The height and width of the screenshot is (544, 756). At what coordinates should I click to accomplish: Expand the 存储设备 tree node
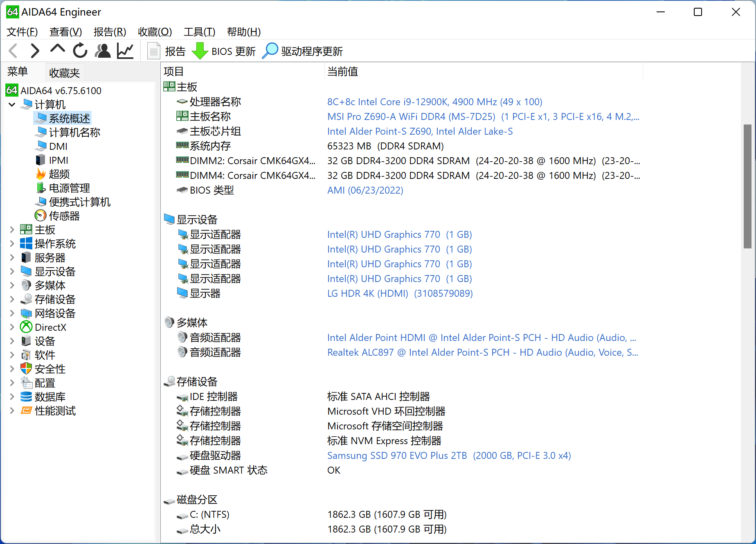pyautogui.click(x=12, y=300)
